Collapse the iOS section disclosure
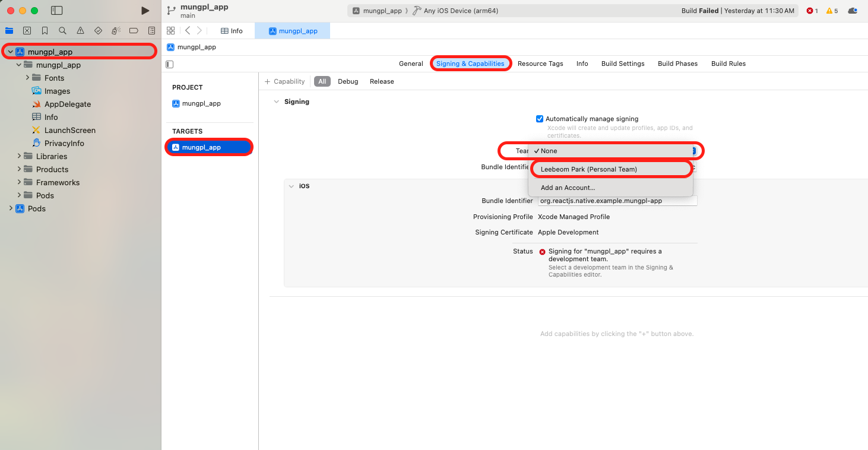Viewport: 868px width, 450px height. [x=291, y=186]
